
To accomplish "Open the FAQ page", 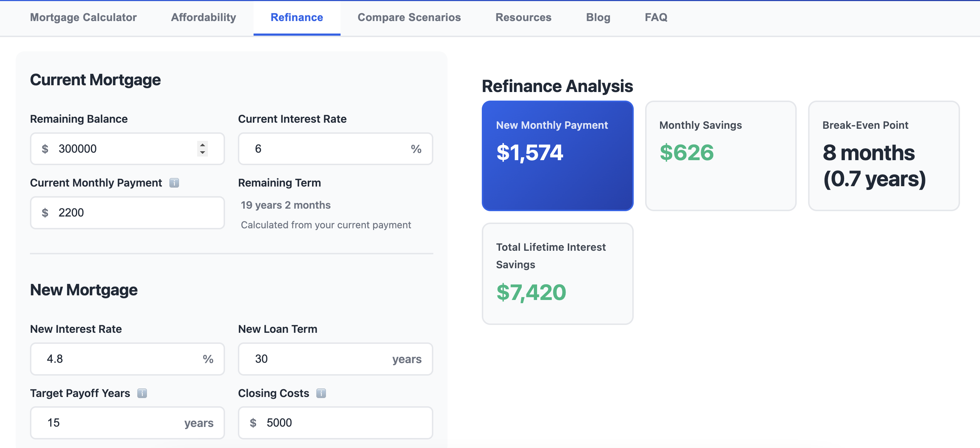I will coord(655,17).
